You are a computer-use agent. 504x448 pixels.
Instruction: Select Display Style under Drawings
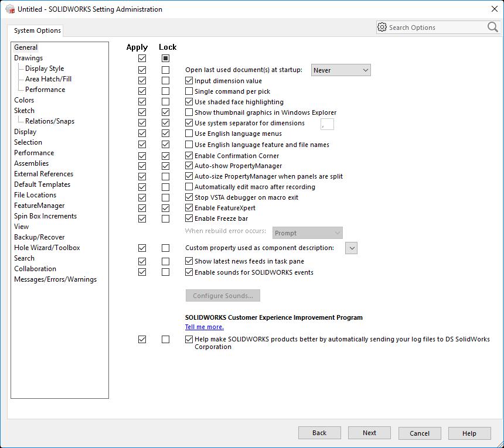pyautogui.click(x=45, y=69)
